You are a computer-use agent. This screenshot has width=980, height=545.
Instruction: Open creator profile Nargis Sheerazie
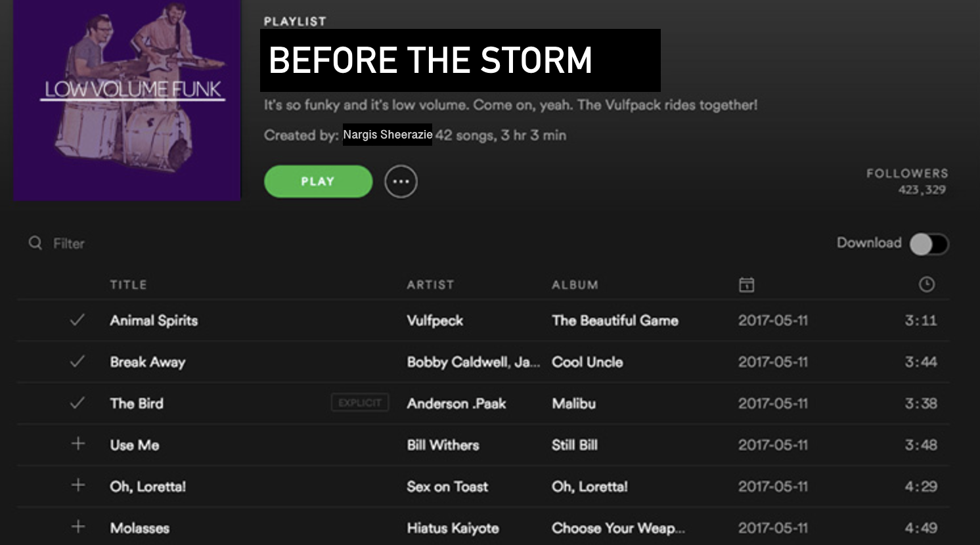(x=388, y=135)
